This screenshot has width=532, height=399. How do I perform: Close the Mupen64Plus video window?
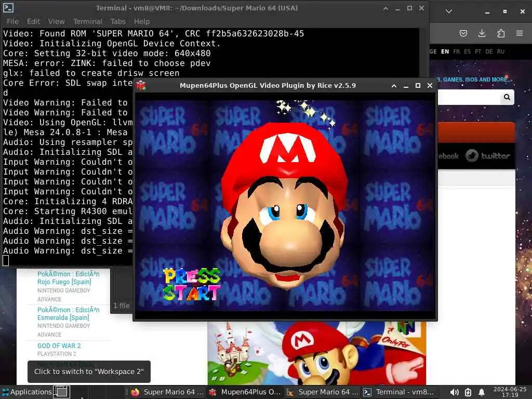tap(430, 86)
